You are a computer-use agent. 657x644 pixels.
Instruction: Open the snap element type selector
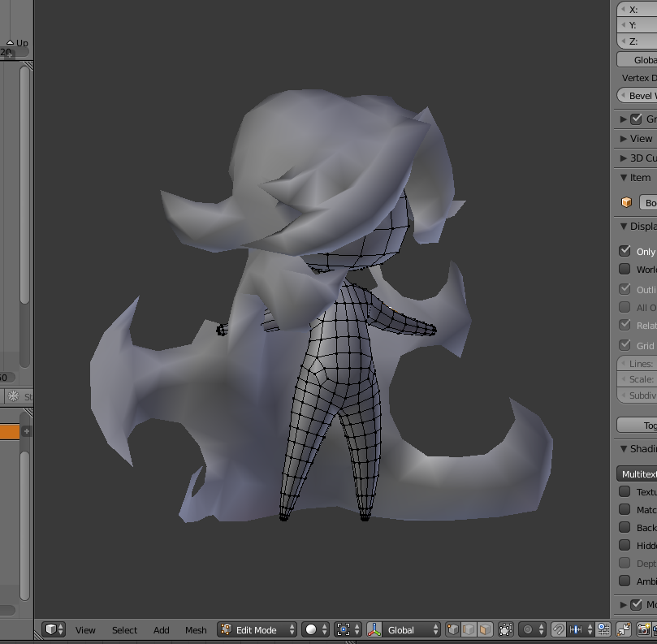click(x=581, y=629)
